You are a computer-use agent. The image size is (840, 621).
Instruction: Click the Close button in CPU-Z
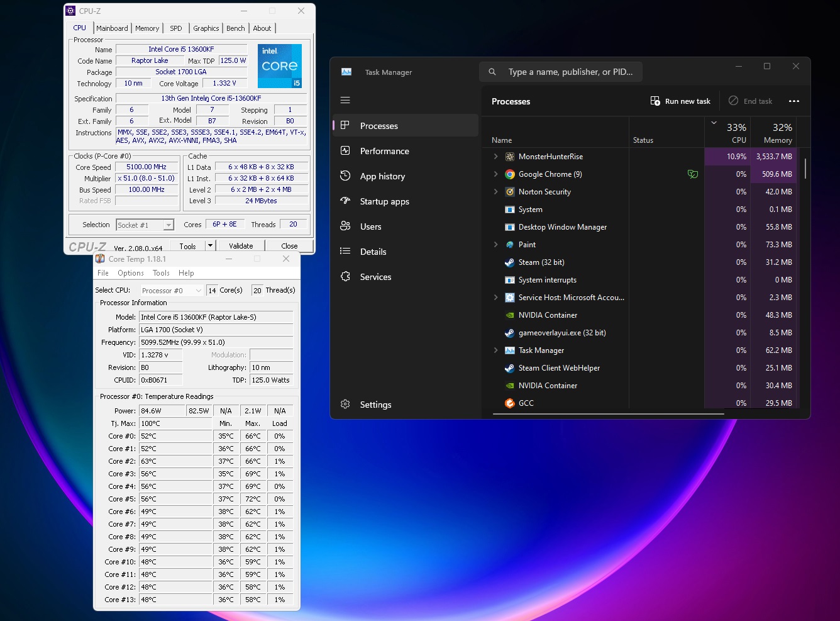290,246
